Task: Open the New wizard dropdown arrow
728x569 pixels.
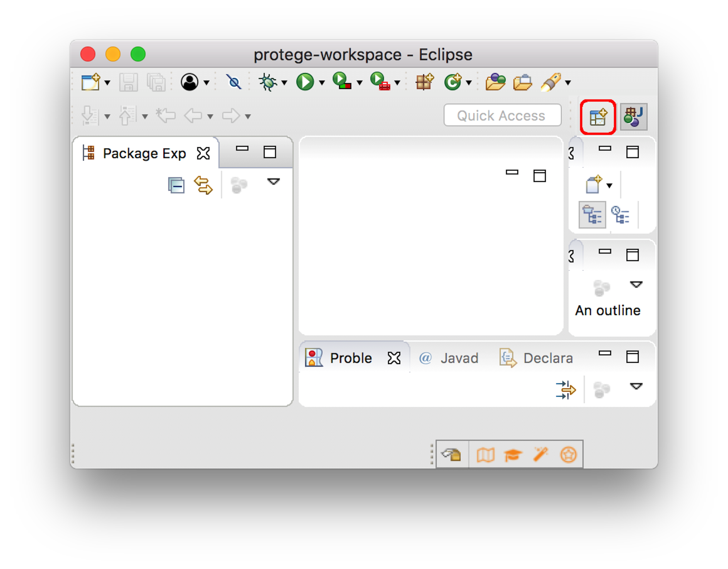Action: [107, 83]
